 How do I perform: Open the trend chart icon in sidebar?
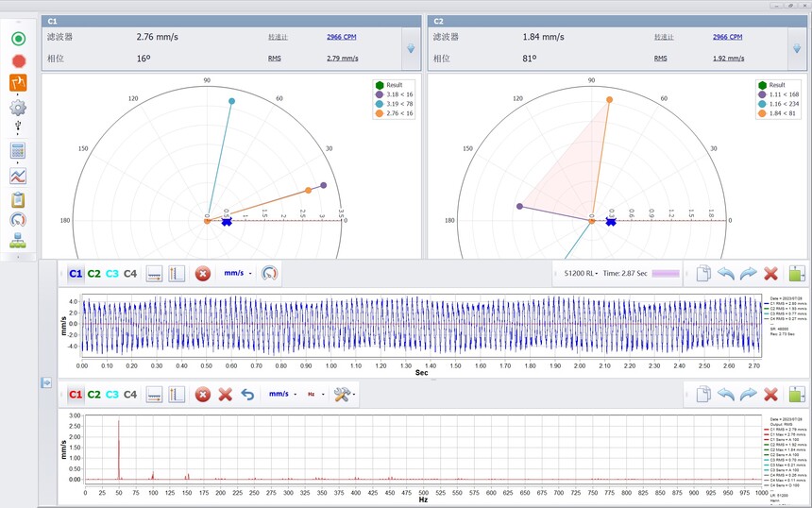[x=18, y=176]
